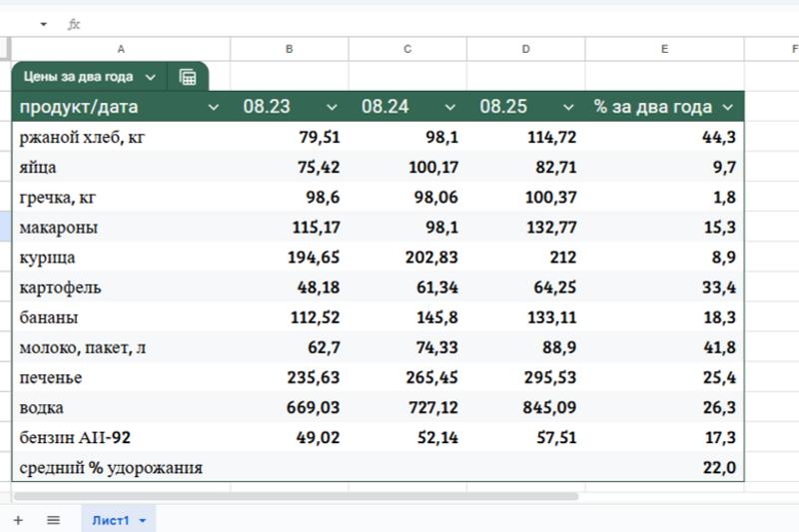This screenshot has height=532, width=799.
Task: Add a new sheet with plus icon
Action: pyautogui.click(x=18, y=520)
